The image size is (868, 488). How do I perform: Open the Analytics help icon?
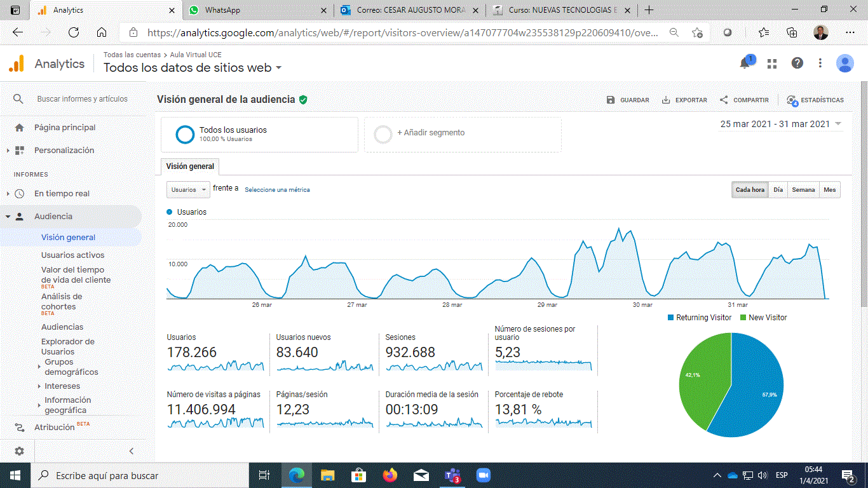[797, 63]
